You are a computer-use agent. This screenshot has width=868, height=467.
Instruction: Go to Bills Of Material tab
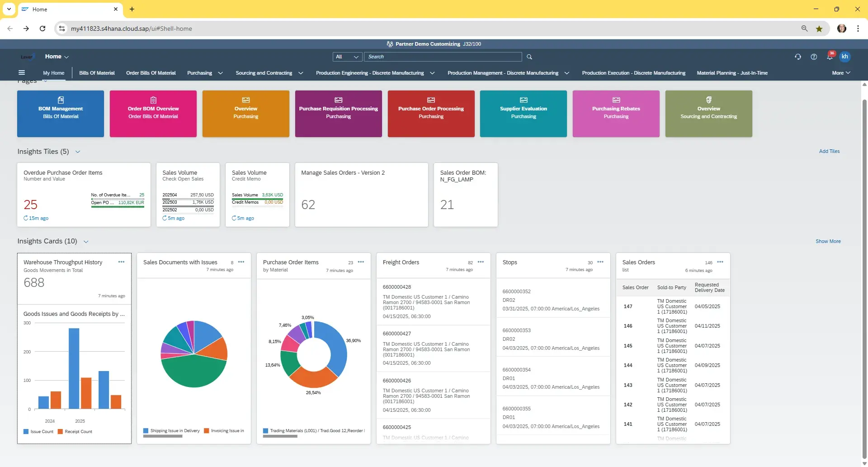click(x=97, y=73)
